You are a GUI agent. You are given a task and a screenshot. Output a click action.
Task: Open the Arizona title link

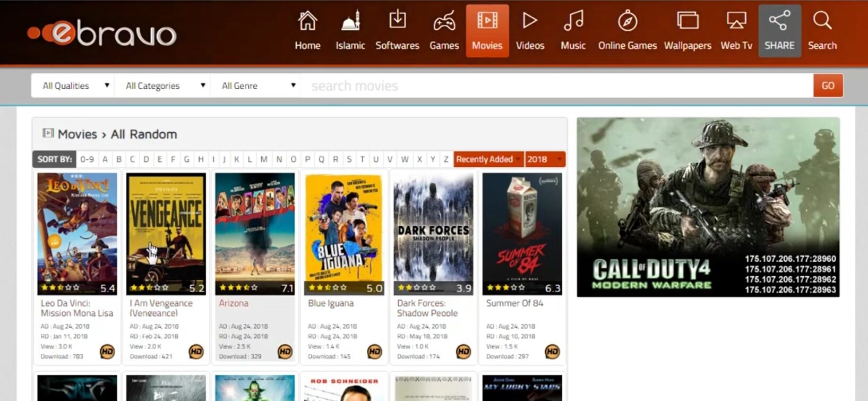tap(234, 303)
